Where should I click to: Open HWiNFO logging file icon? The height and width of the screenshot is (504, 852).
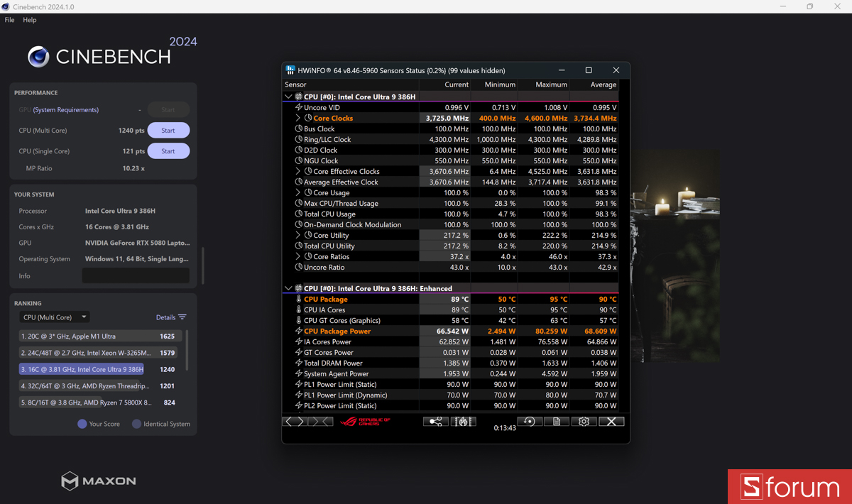(x=557, y=422)
